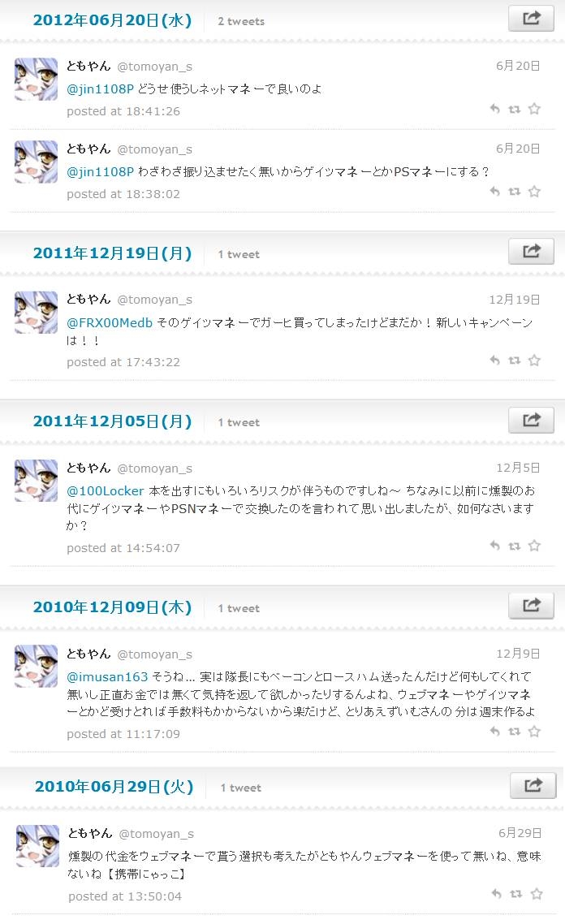Retweet the tweet posted at 14:54:07
Viewport: 565px width, 924px height.
click(515, 546)
